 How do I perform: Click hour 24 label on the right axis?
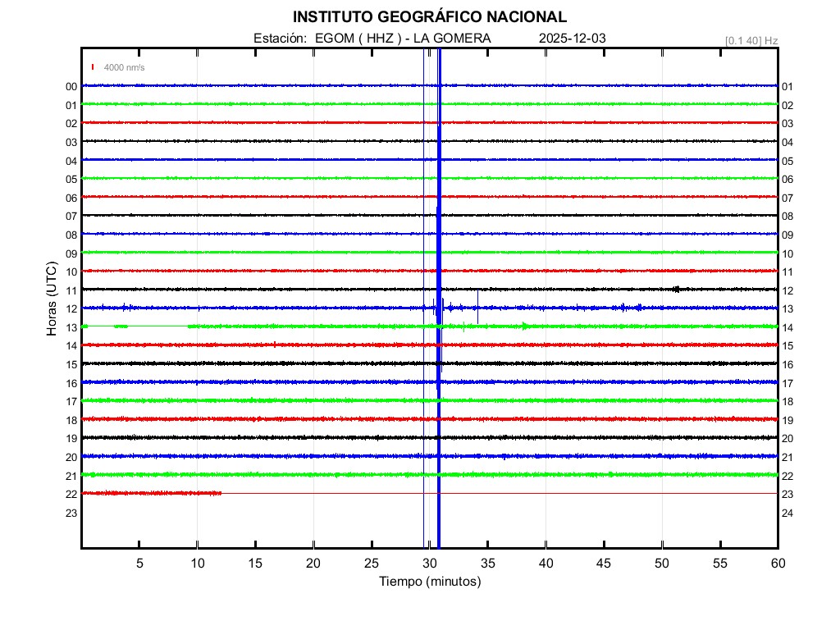pyautogui.click(x=787, y=513)
